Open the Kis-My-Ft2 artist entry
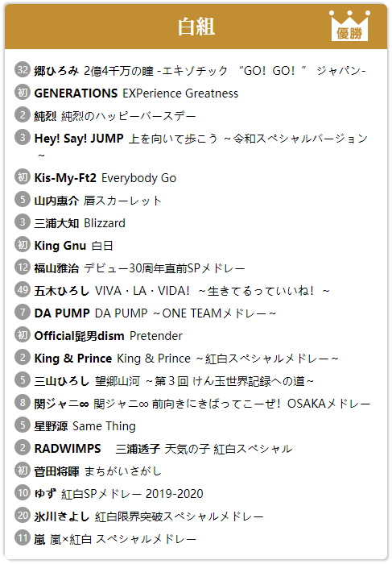 [65, 178]
